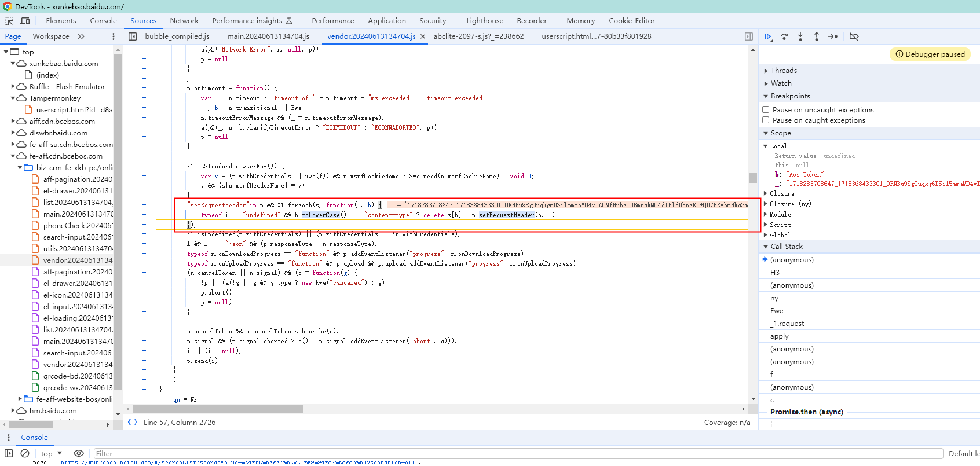Create live expression eye icon

(79, 453)
